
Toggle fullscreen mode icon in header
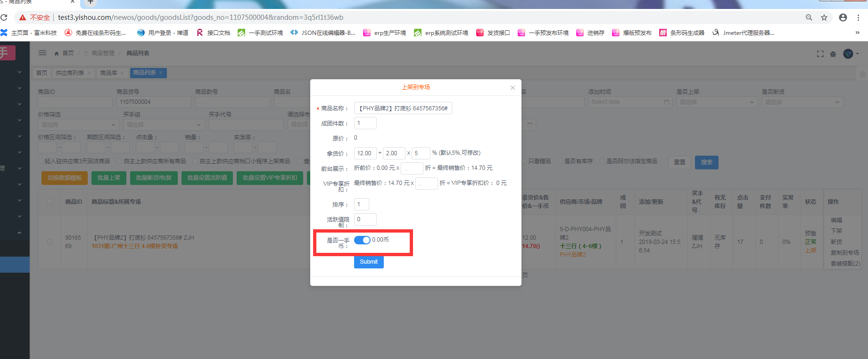820,54
